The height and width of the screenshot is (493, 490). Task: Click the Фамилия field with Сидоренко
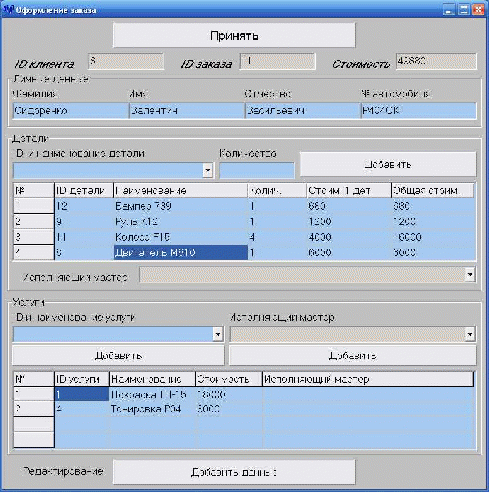[x=70, y=111]
